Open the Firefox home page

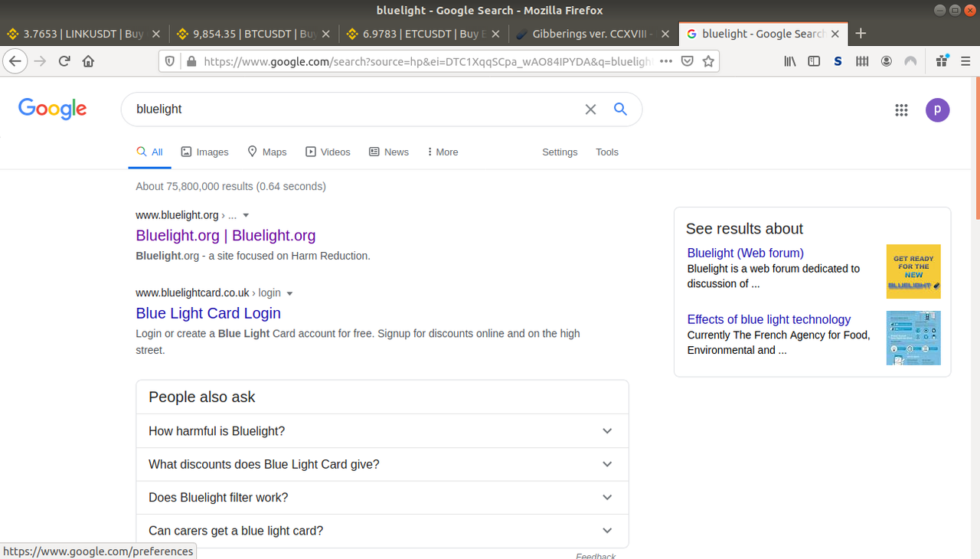tap(88, 61)
